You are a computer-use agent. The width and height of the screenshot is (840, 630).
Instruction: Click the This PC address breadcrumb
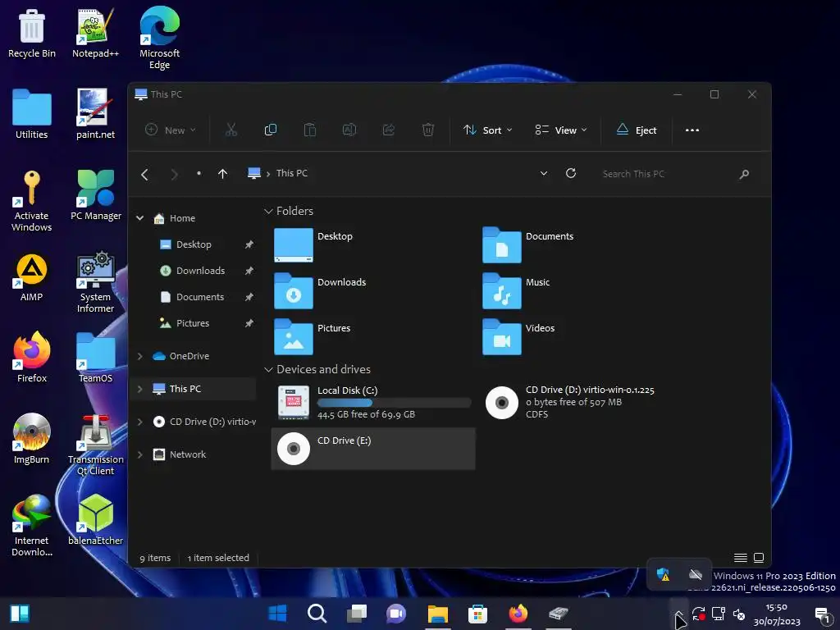click(292, 173)
